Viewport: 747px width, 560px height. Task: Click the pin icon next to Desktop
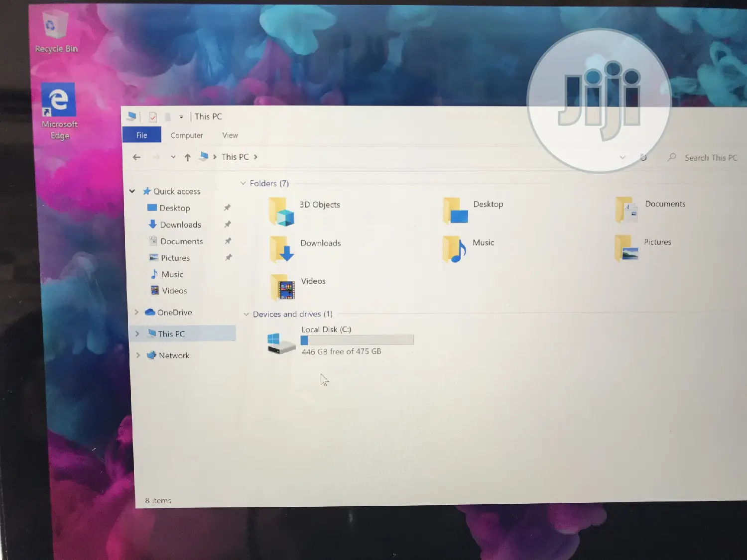[x=227, y=208]
